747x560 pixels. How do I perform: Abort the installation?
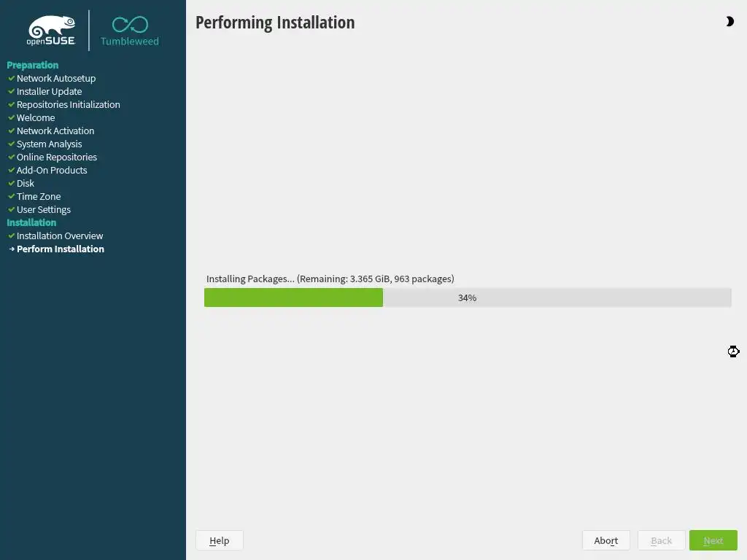606,540
